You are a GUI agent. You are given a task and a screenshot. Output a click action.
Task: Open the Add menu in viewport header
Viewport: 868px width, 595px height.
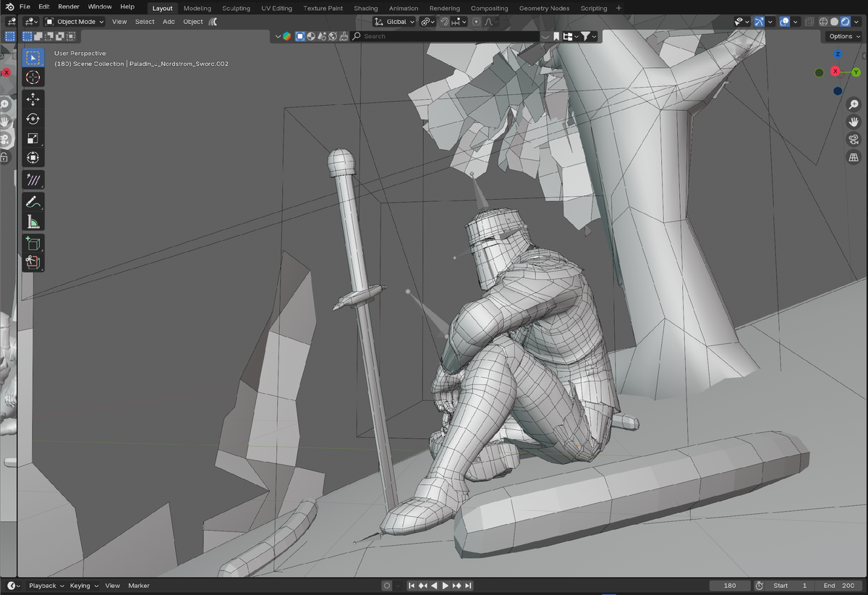pyautogui.click(x=169, y=22)
